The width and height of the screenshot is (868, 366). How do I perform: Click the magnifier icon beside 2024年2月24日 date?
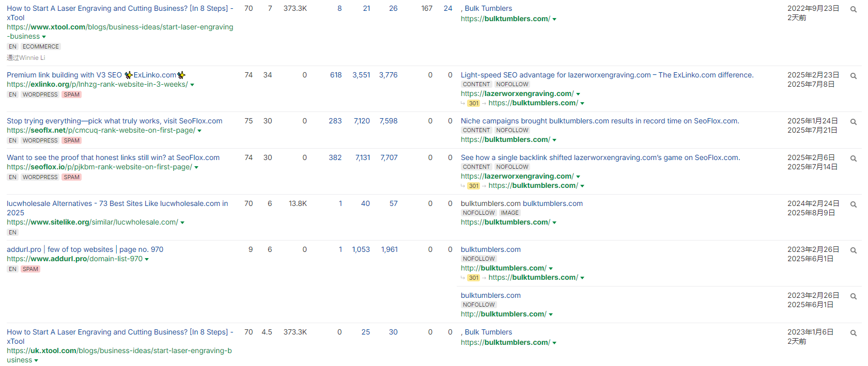click(x=854, y=204)
